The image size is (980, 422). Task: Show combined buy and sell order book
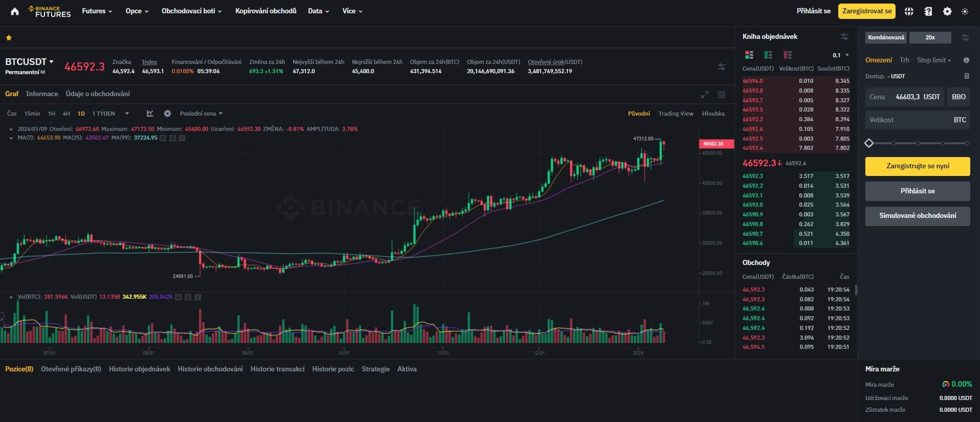[x=749, y=55]
